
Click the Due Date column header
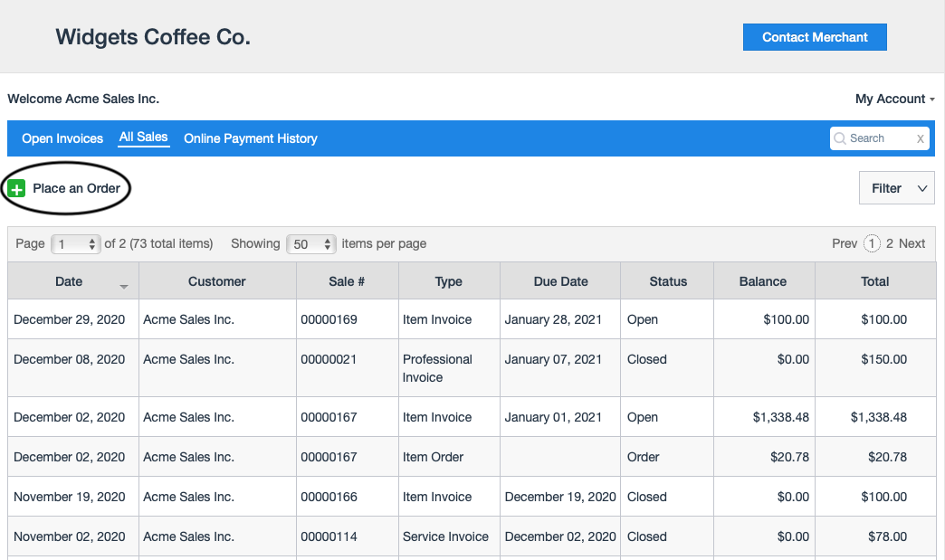[x=560, y=281]
